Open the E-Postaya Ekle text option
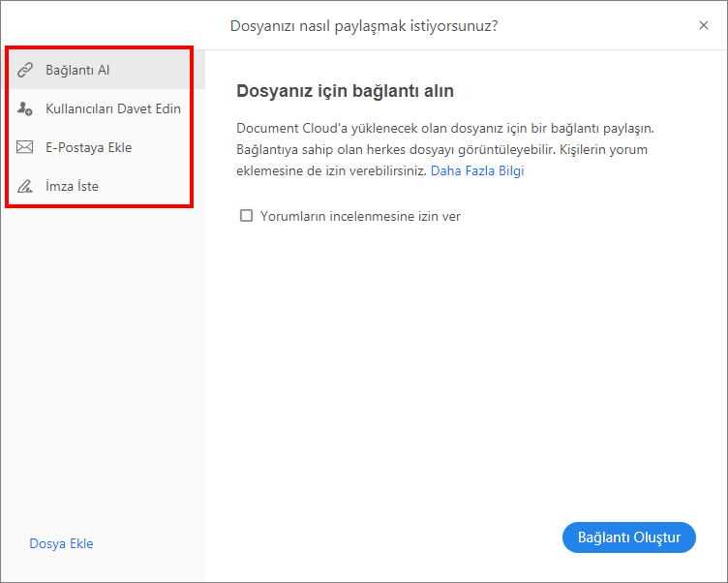The image size is (728, 583). [x=88, y=147]
